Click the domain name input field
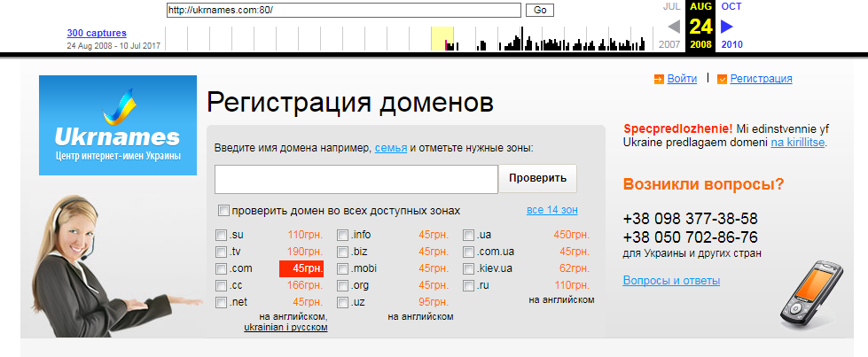 (356, 179)
